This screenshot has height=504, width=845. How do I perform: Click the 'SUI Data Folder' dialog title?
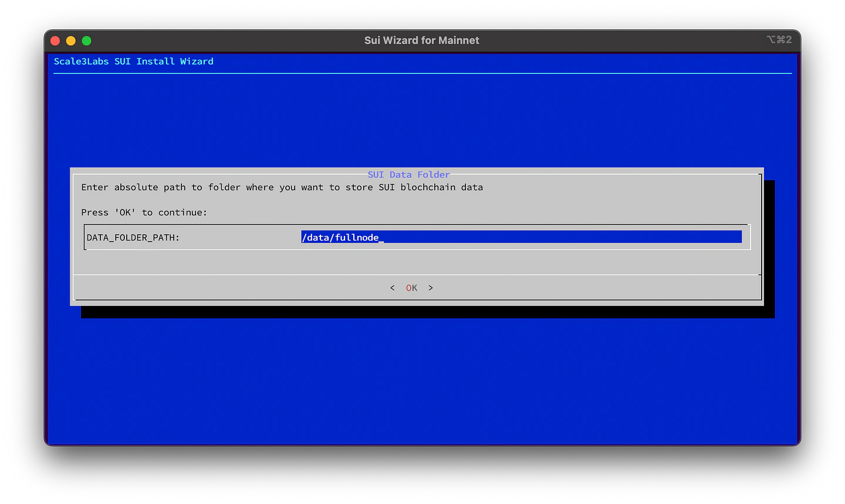pos(409,175)
